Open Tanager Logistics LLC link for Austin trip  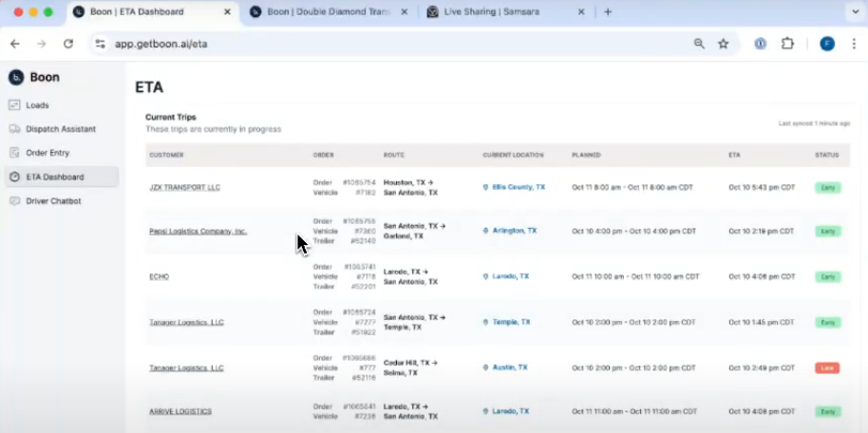click(186, 367)
